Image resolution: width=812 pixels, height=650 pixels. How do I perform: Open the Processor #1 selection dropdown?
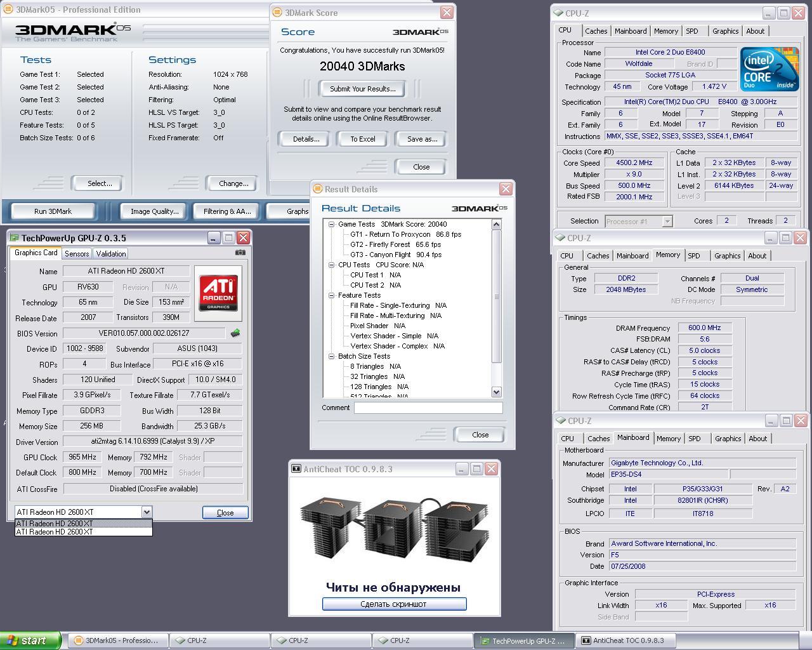coord(667,221)
